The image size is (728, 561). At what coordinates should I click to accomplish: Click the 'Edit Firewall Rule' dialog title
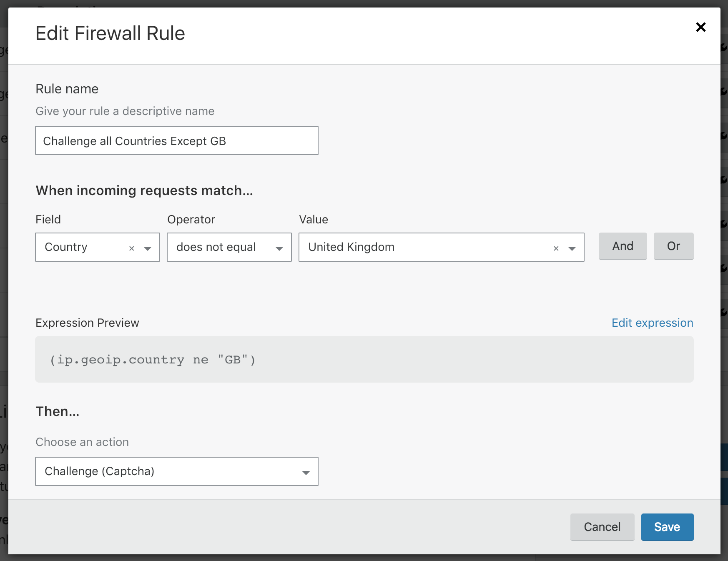[110, 33]
